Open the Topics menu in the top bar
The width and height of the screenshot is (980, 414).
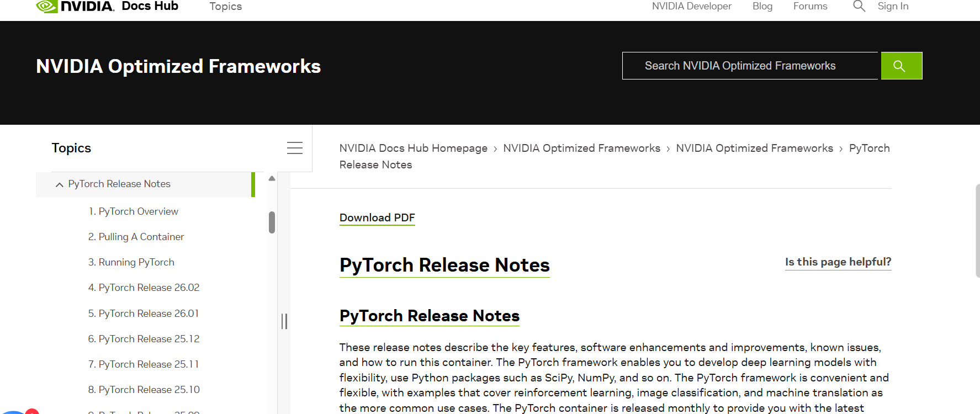(x=225, y=6)
